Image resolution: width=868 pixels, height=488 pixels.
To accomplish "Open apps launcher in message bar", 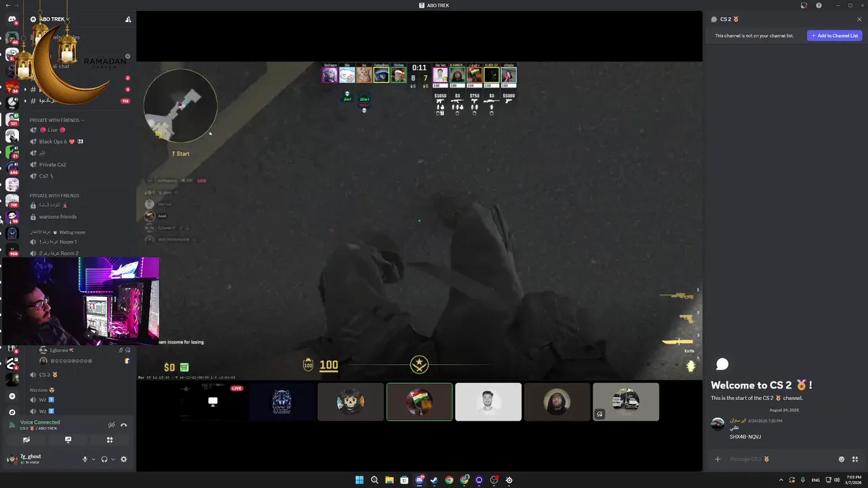I will point(855,459).
